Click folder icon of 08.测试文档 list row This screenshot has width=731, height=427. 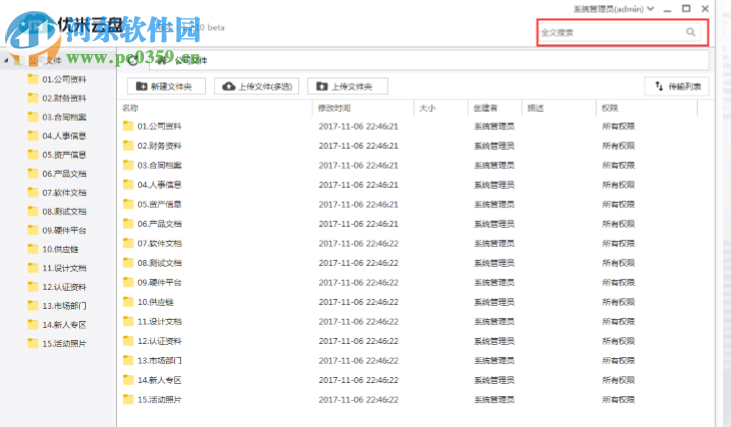[128, 262]
